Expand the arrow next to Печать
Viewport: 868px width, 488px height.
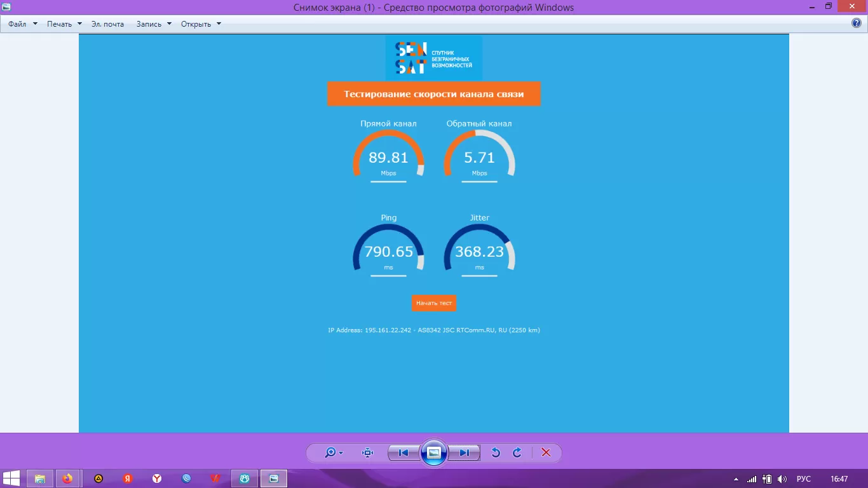point(79,24)
